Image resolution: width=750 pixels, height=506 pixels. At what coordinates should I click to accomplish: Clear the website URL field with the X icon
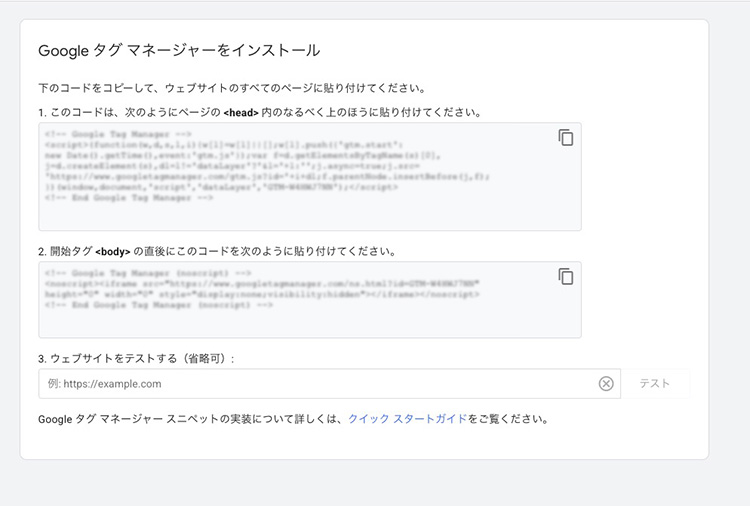pos(606,383)
